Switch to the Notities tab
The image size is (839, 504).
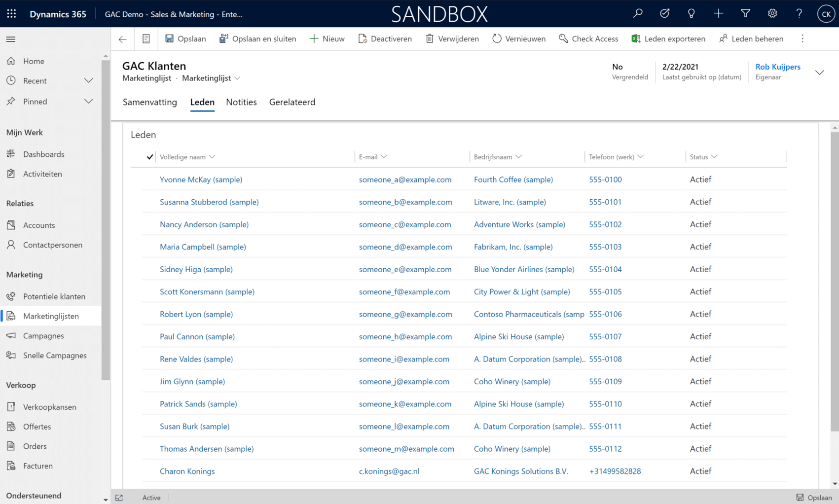tap(241, 102)
